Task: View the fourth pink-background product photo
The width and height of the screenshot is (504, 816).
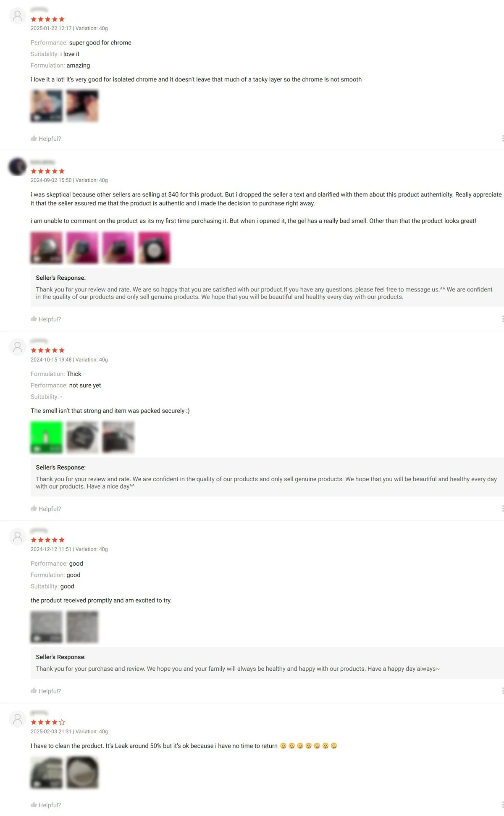Action: pos(155,248)
